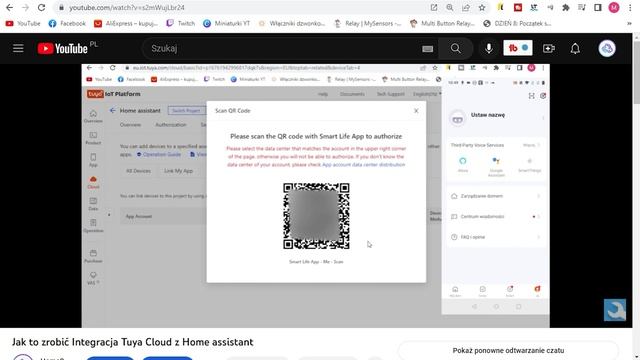Click the QR code shown in the video
Viewport: 640px width, 360px height.
[316, 216]
